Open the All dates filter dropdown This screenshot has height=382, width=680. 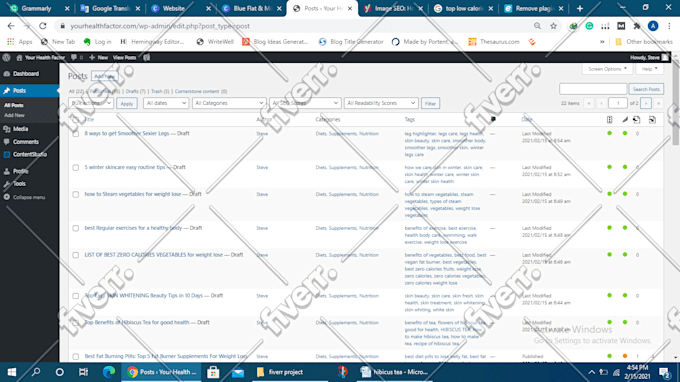pyautogui.click(x=166, y=103)
